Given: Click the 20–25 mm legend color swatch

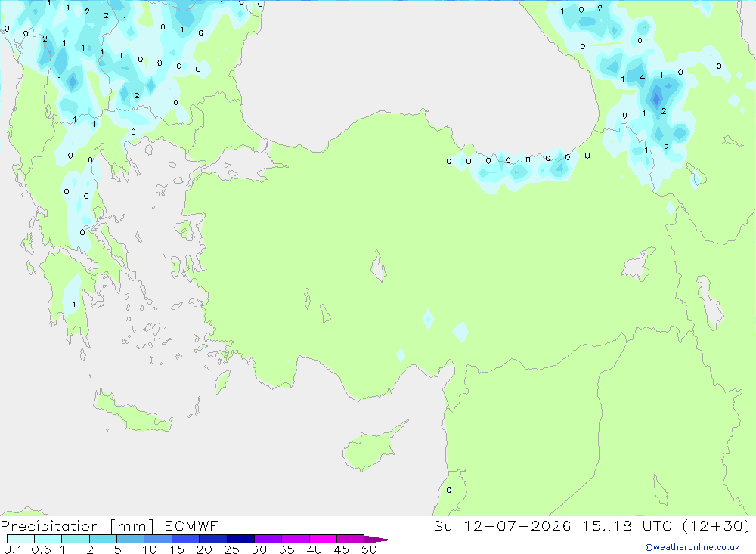Looking at the screenshot, I should [x=213, y=539].
